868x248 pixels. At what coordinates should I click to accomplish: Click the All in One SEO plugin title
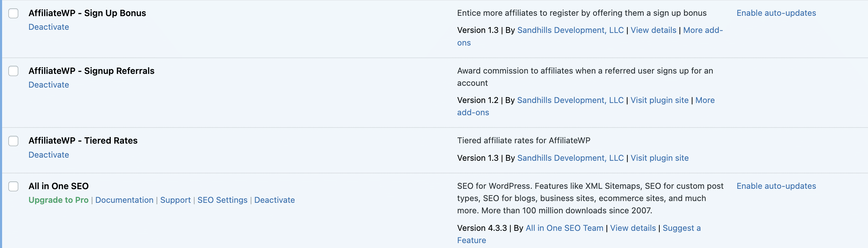pos(59,186)
